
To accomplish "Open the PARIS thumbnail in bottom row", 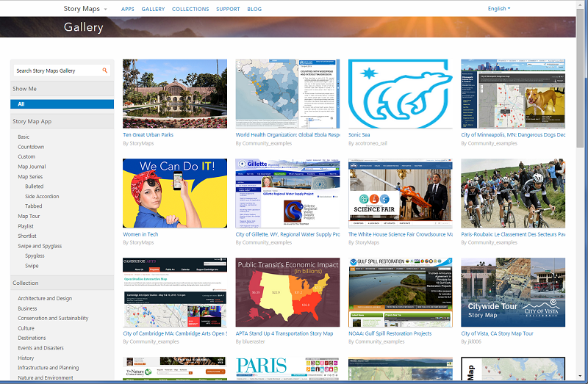I will tap(287, 369).
